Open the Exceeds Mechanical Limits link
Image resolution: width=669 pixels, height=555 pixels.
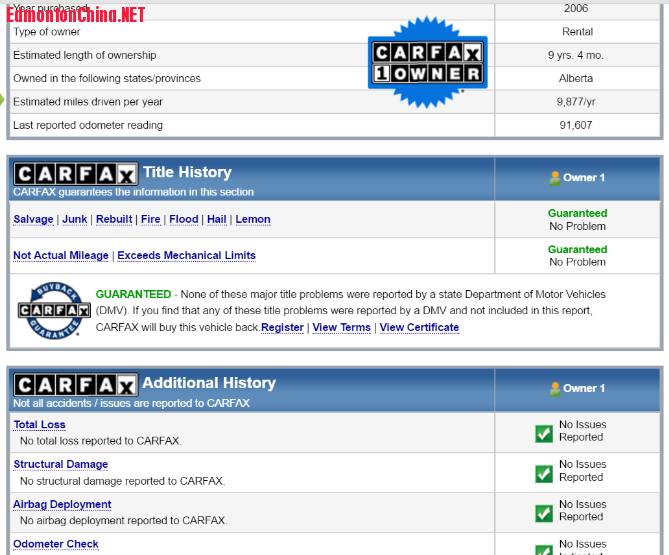pos(186,255)
